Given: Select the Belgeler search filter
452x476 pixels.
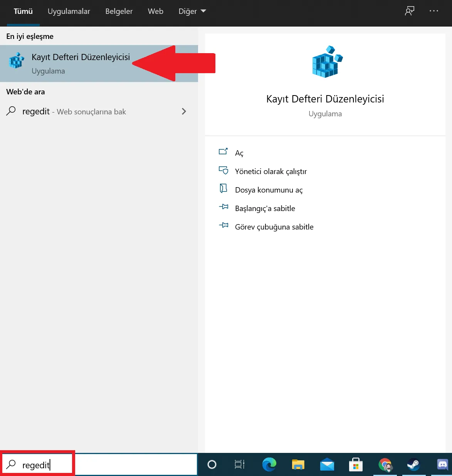Looking at the screenshot, I should pos(119,11).
